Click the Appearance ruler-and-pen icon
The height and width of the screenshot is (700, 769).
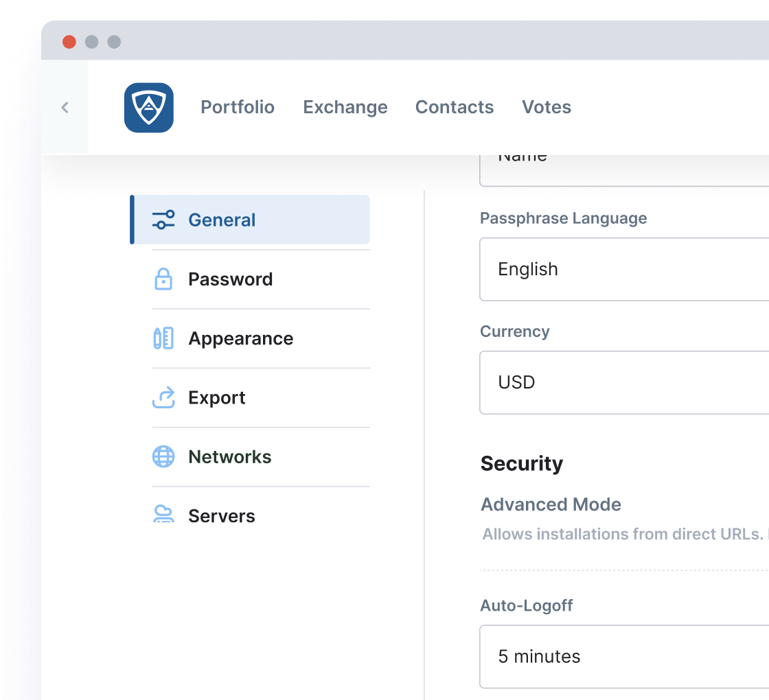(163, 338)
